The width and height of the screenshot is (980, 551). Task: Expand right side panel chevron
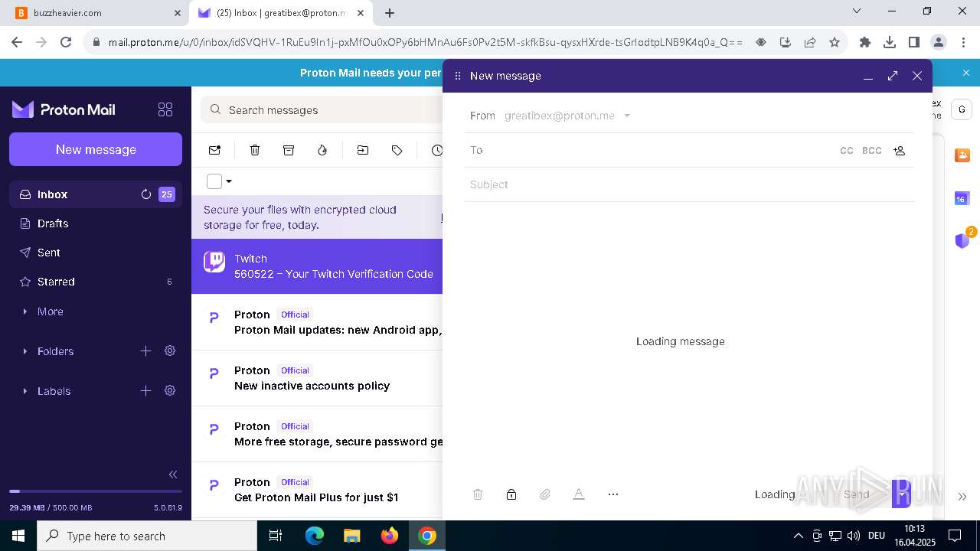coord(962,496)
